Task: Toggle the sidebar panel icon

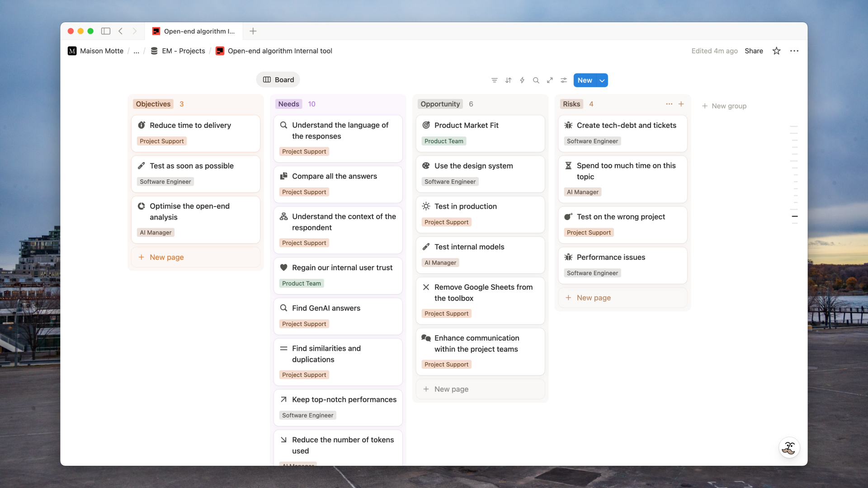Action: tap(106, 31)
